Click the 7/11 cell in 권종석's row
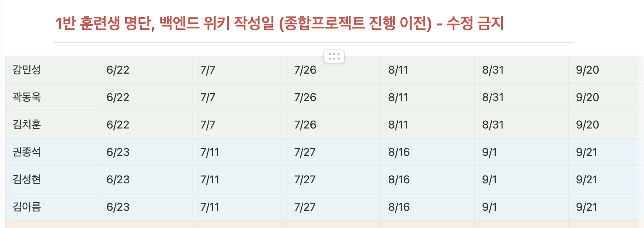644x228 pixels. coord(240,152)
